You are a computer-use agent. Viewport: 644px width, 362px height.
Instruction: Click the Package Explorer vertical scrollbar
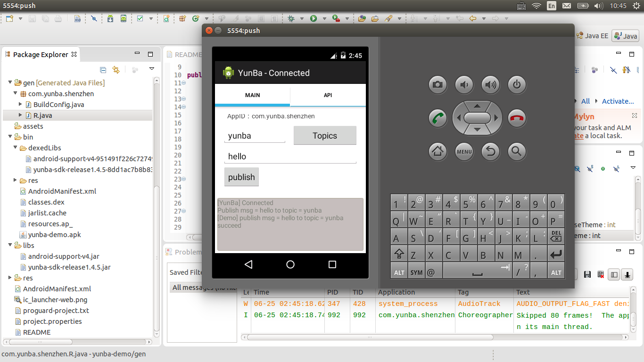[157, 207]
